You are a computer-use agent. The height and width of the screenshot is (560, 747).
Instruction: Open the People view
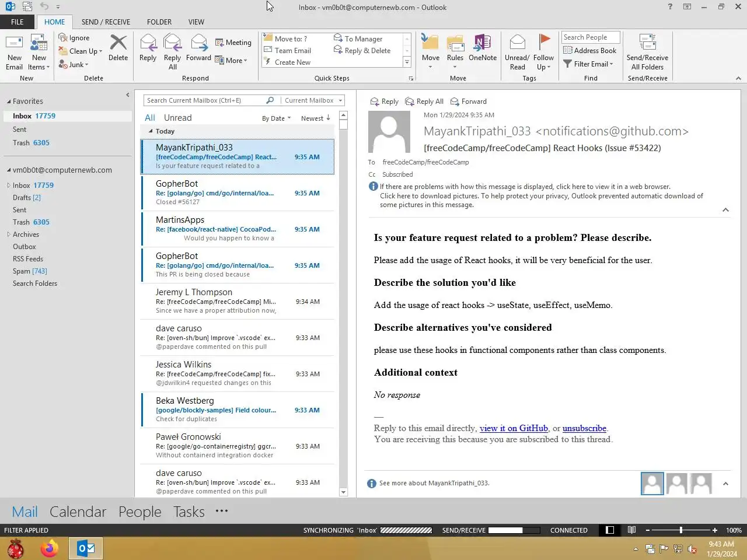[140, 512]
